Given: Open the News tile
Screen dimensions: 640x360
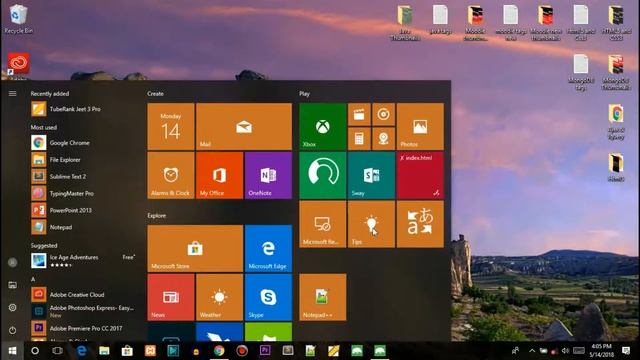Looking at the screenshot, I should click(x=171, y=297).
